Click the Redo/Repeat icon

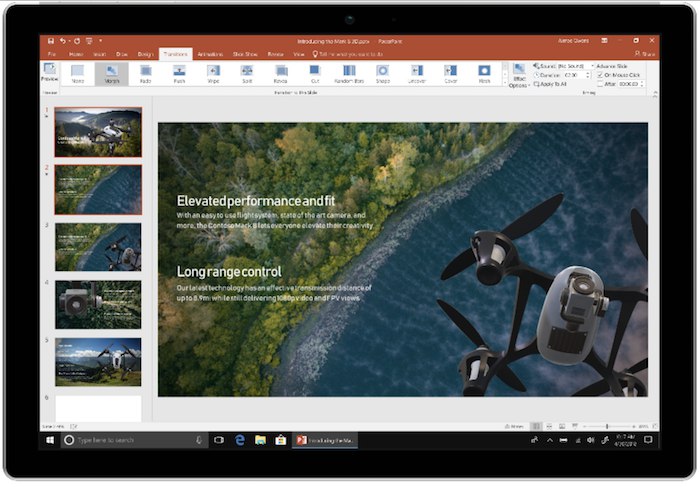(77, 41)
